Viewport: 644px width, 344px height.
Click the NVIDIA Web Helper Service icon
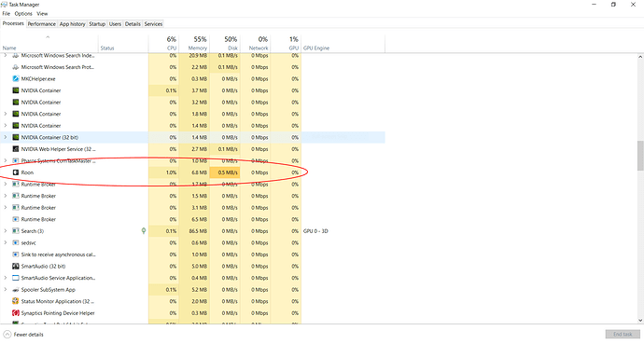click(x=16, y=149)
